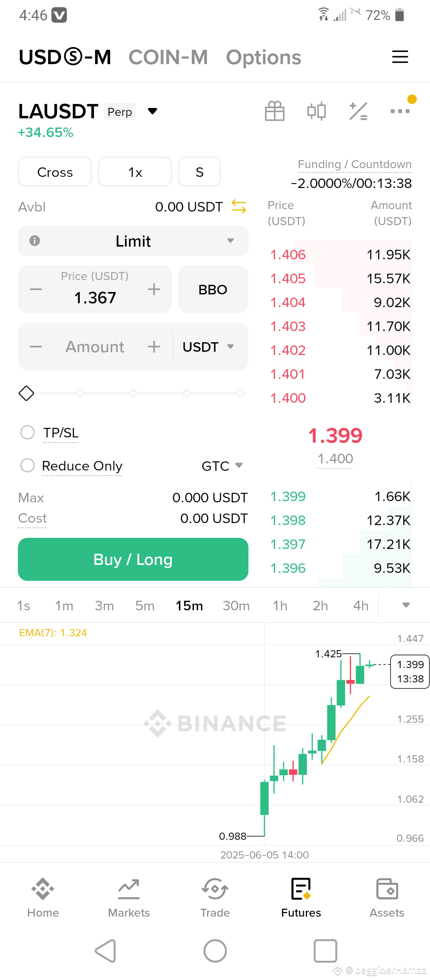Enable the TP/SL option
430x980 pixels.
tap(27, 432)
